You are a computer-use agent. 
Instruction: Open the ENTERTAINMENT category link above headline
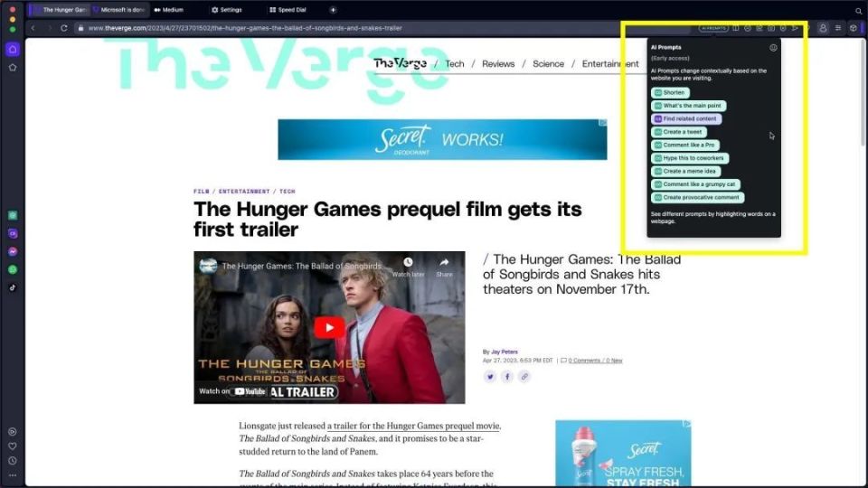pyautogui.click(x=244, y=192)
